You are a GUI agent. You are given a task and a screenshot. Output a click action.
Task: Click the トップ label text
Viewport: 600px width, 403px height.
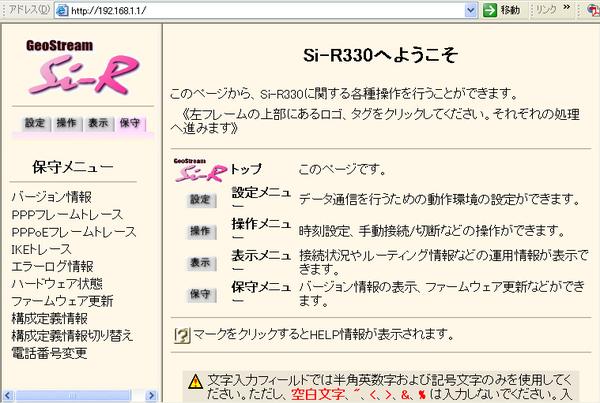[x=246, y=169]
